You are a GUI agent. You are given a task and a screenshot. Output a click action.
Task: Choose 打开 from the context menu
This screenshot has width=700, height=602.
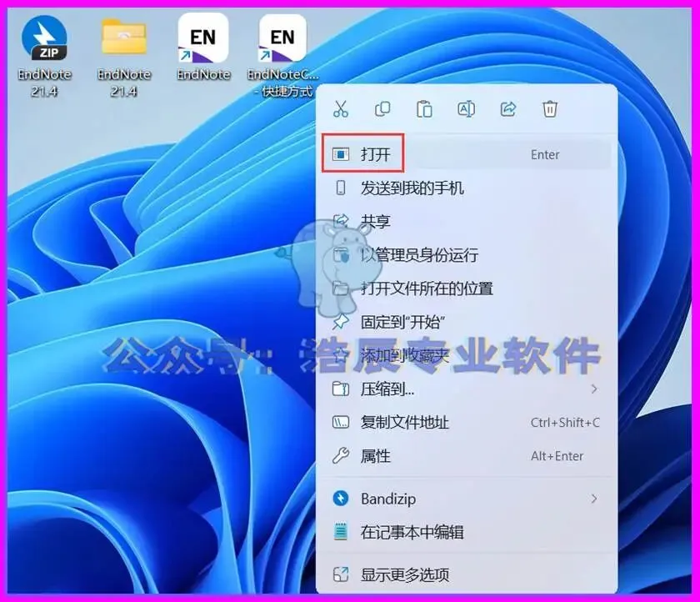click(x=466, y=154)
